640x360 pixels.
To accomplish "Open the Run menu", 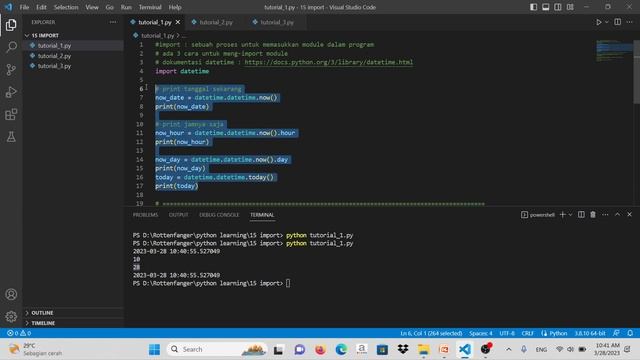I will [126, 7].
